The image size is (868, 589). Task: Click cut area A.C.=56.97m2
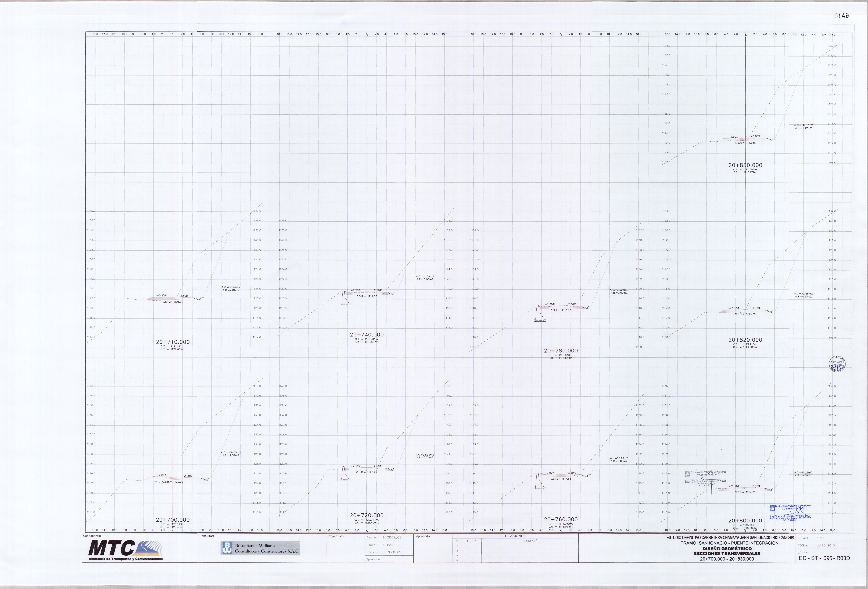coord(803,125)
